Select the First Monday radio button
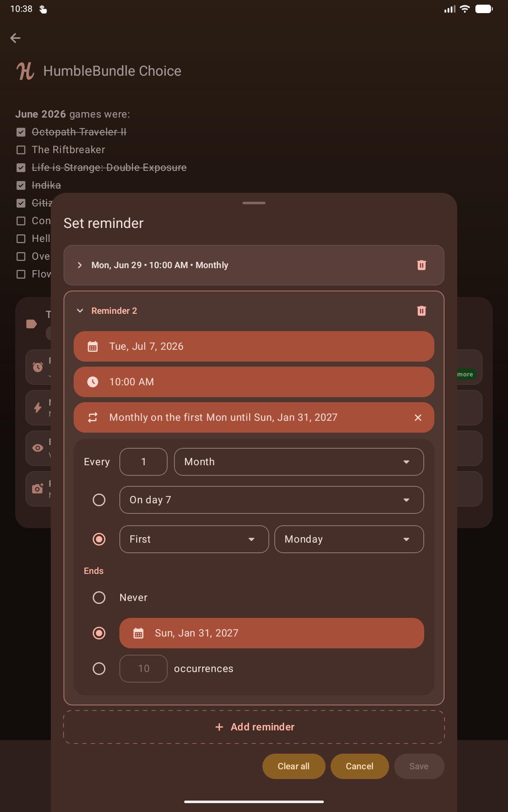The width and height of the screenshot is (508, 812). (x=99, y=539)
